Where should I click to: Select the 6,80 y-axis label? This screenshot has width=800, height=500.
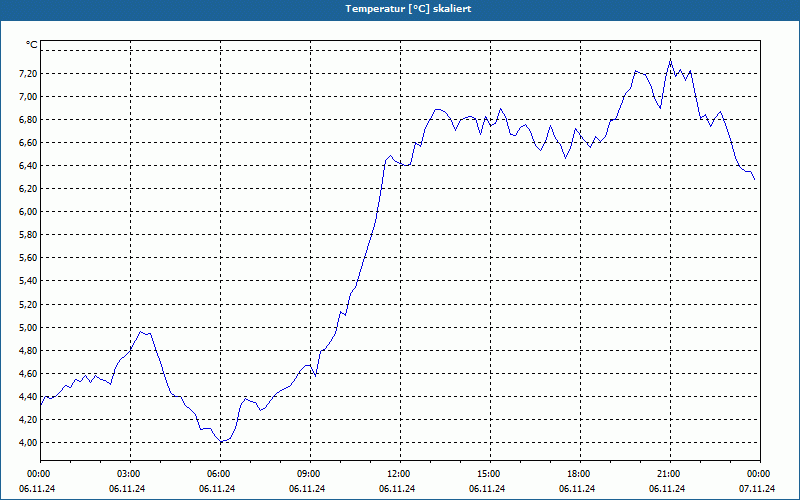point(28,119)
